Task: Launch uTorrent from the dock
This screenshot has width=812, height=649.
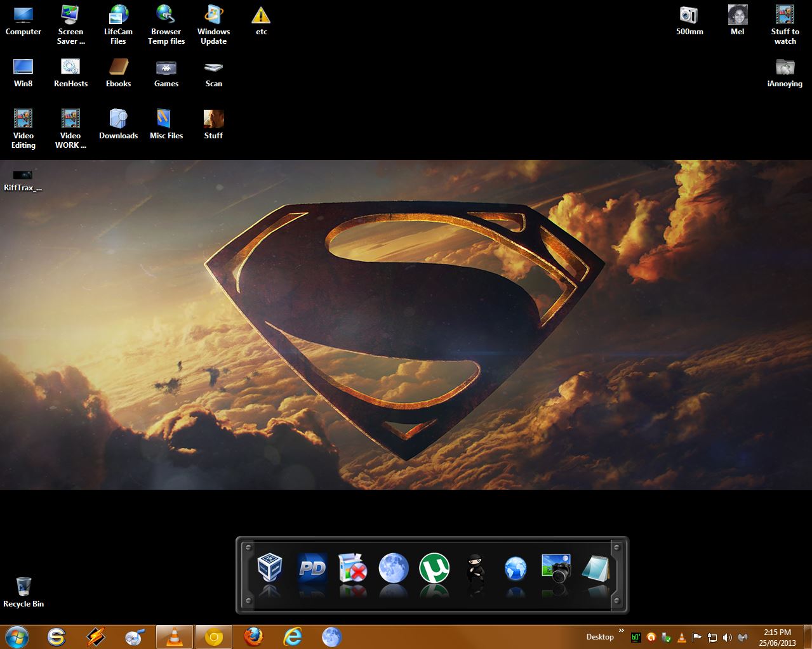Action: pyautogui.click(x=435, y=568)
